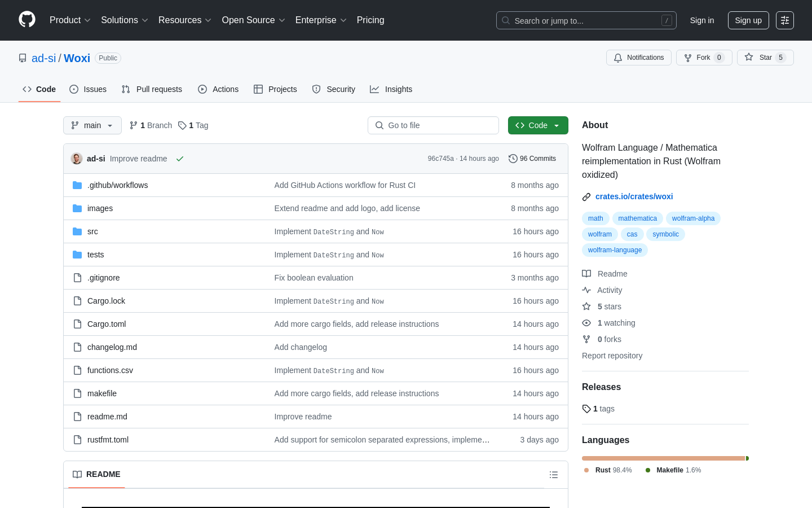Open the crates.io/crates/woxi link
The image size is (812, 508).
[x=634, y=196]
